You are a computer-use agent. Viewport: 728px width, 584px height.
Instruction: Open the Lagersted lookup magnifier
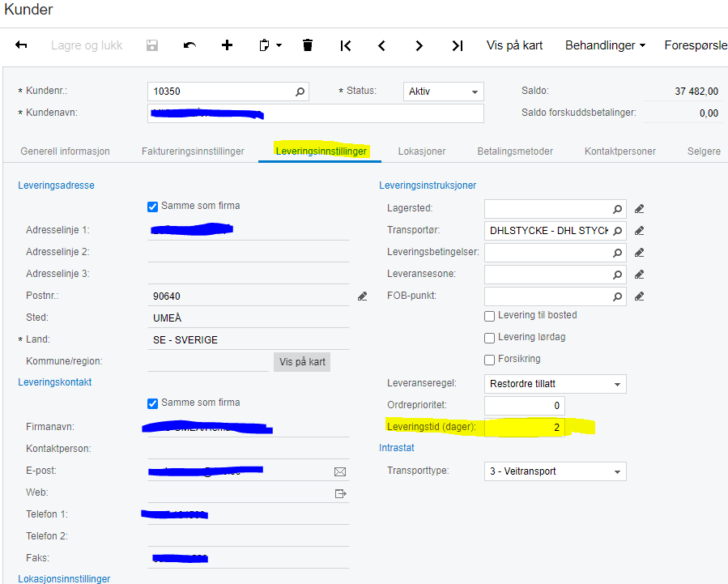pos(617,209)
